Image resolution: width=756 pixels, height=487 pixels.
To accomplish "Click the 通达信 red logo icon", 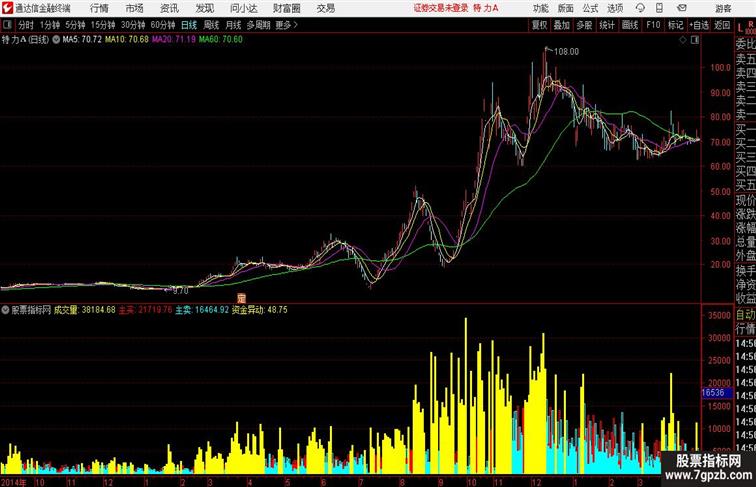I will (7, 8).
